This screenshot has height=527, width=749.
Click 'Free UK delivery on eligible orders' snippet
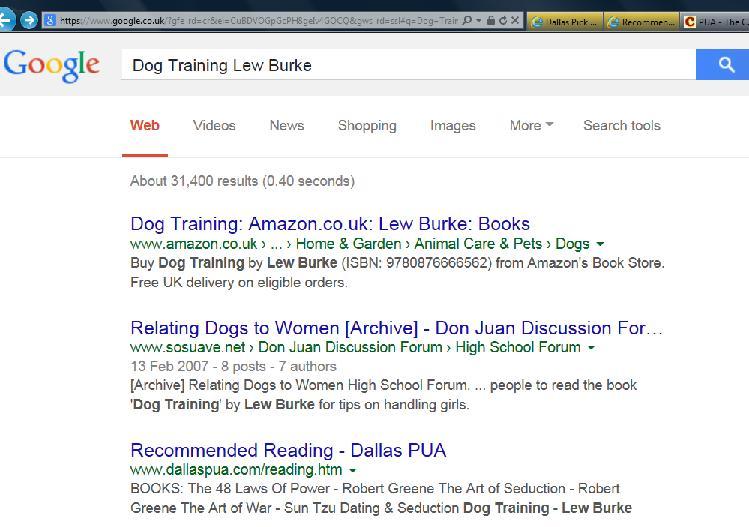239,282
